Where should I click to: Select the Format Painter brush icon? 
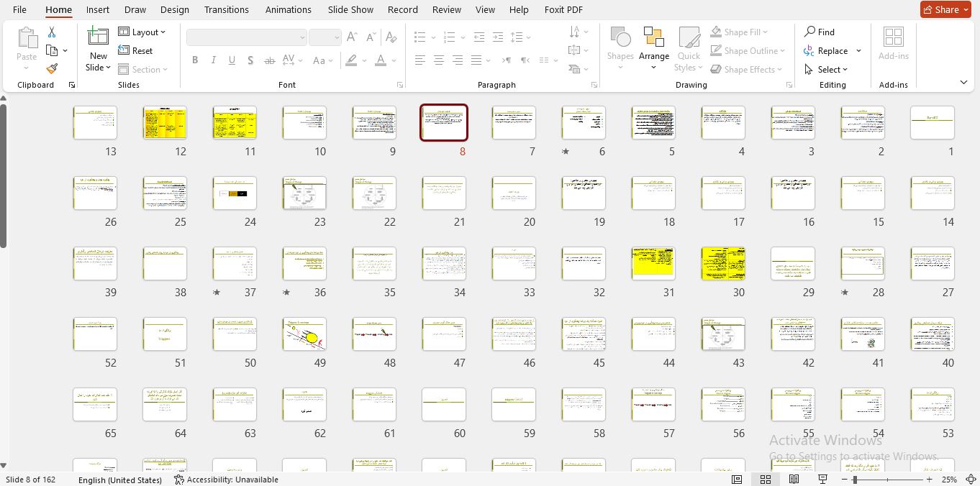[52, 69]
